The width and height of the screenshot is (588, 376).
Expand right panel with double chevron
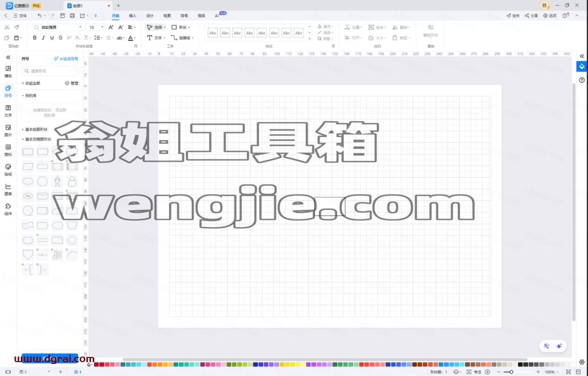(582, 56)
